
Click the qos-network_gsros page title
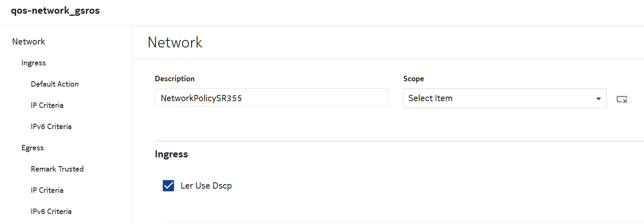coord(55,11)
